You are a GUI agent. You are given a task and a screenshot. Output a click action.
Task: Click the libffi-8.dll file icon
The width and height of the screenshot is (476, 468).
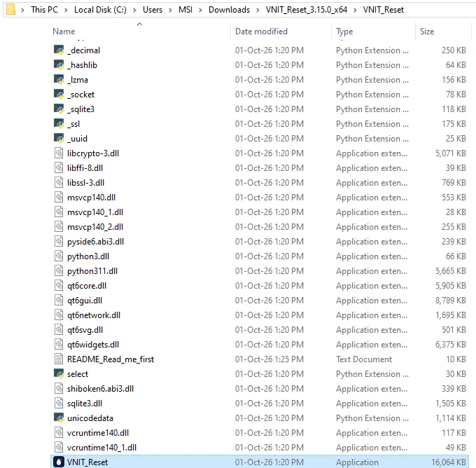59,167
